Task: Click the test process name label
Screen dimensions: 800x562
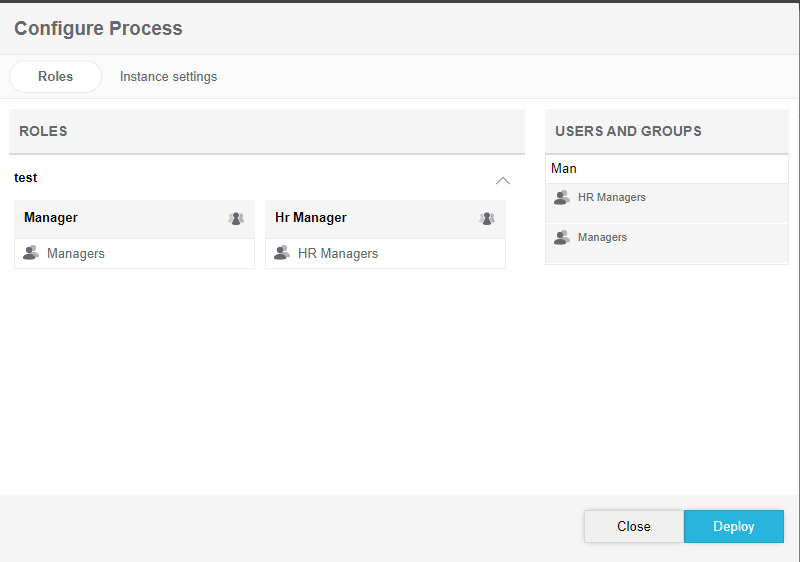Action: pos(26,178)
